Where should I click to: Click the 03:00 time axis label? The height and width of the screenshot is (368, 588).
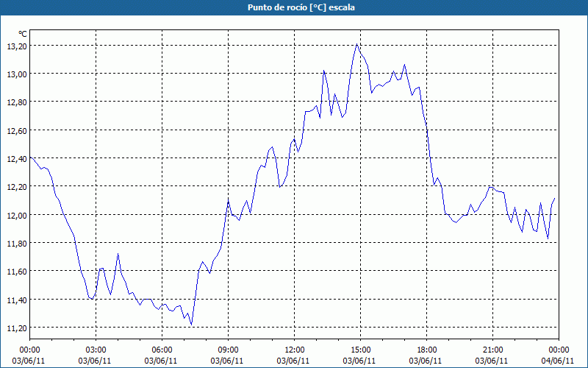(96, 350)
